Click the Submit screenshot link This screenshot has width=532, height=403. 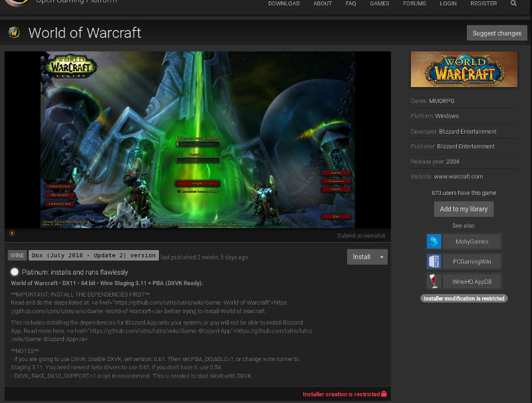363,235
